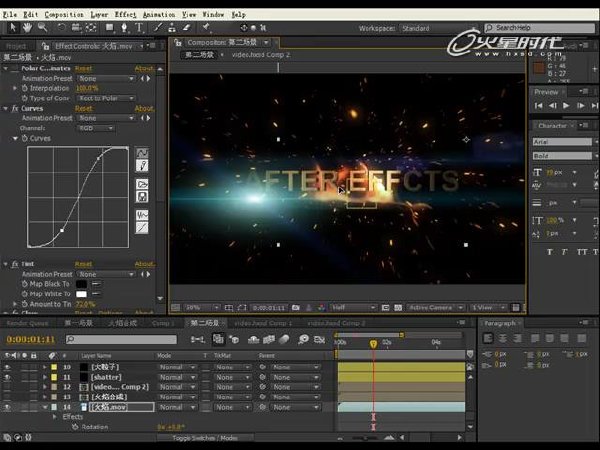Toggle motion blur enable icon in timeline
The image size is (600, 450).
[284, 339]
